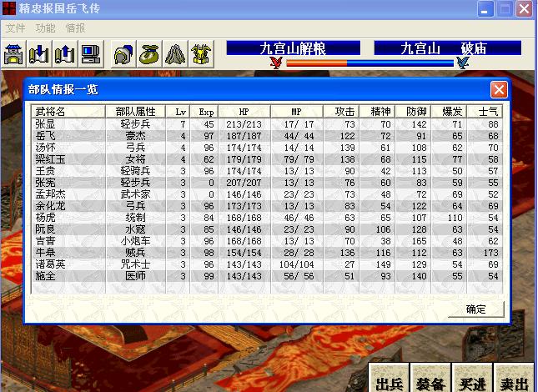Click the red-blue progress bar
This screenshot has width=538, height=392.
pyautogui.click(x=370, y=63)
